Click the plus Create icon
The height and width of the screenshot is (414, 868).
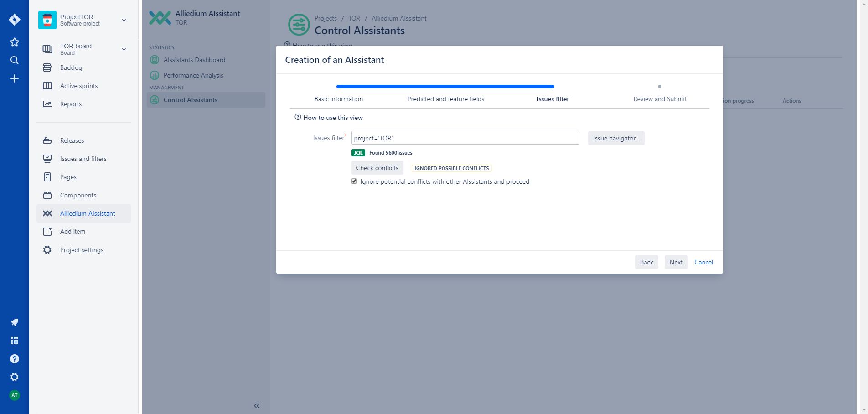(15, 78)
